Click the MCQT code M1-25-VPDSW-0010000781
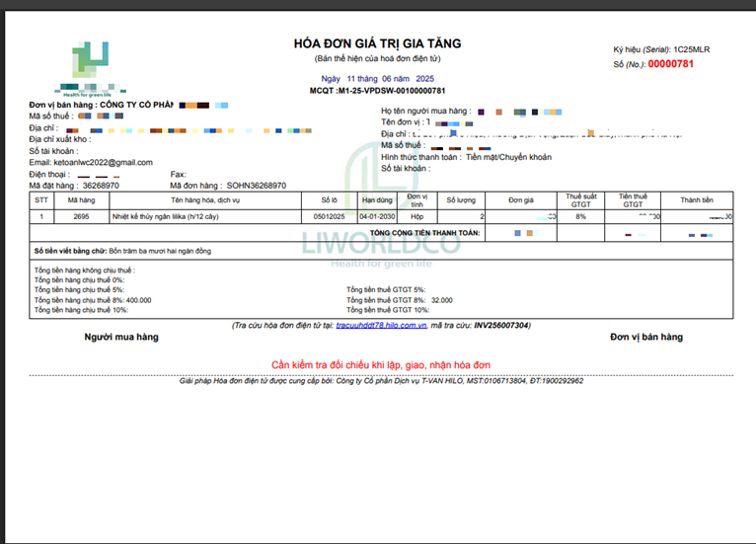The width and height of the screenshot is (756, 544). coord(392,91)
